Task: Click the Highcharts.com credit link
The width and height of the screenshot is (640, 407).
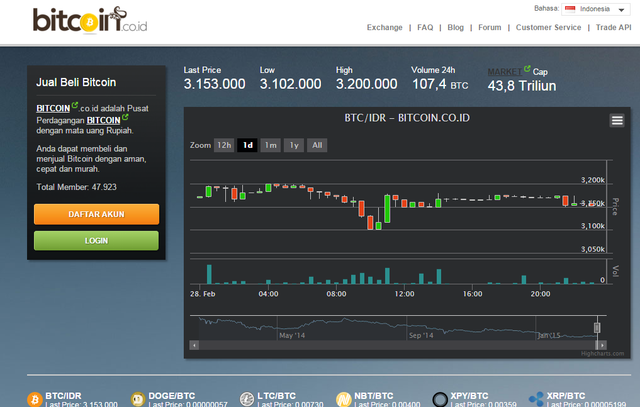Action: 602,354
